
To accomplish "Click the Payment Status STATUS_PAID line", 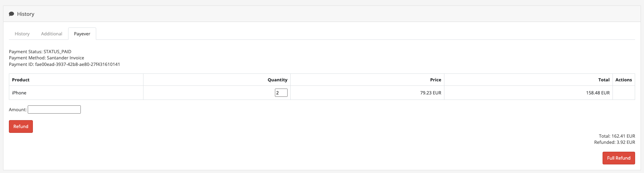I will (40, 51).
